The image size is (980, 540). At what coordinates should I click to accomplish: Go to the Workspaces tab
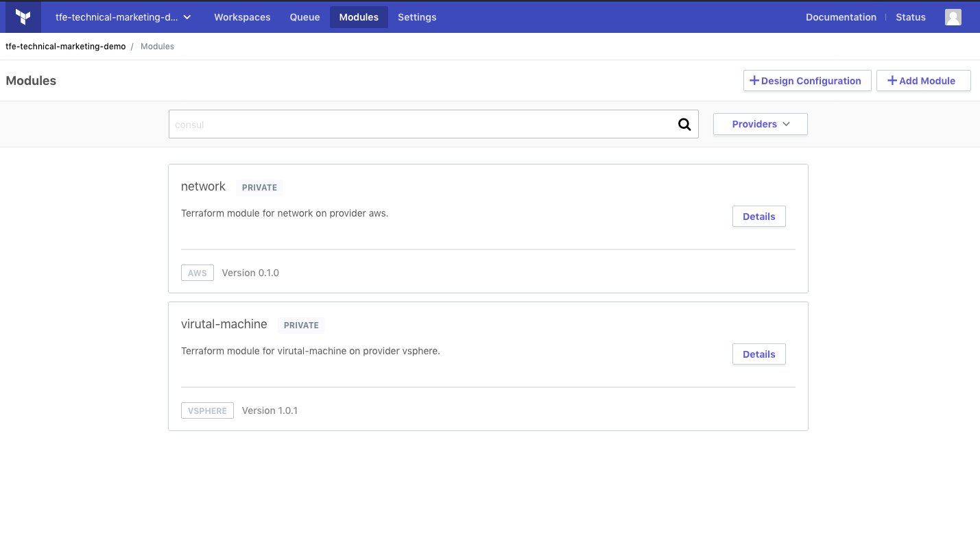(x=242, y=17)
